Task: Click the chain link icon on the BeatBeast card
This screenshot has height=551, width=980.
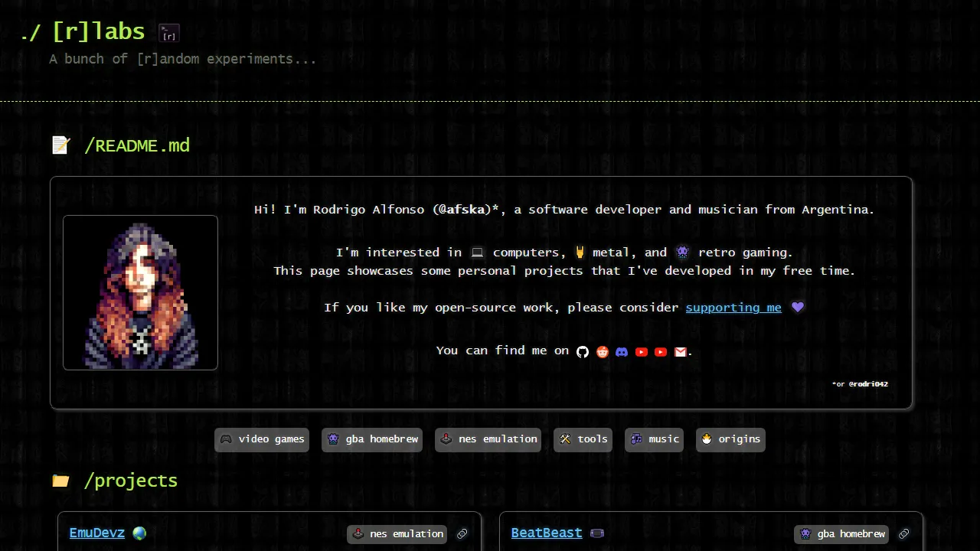Action: [x=904, y=533]
